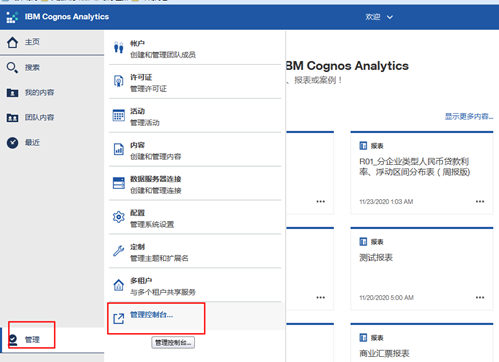
Task: Open more options on 测试报表 card
Action: 480,297
